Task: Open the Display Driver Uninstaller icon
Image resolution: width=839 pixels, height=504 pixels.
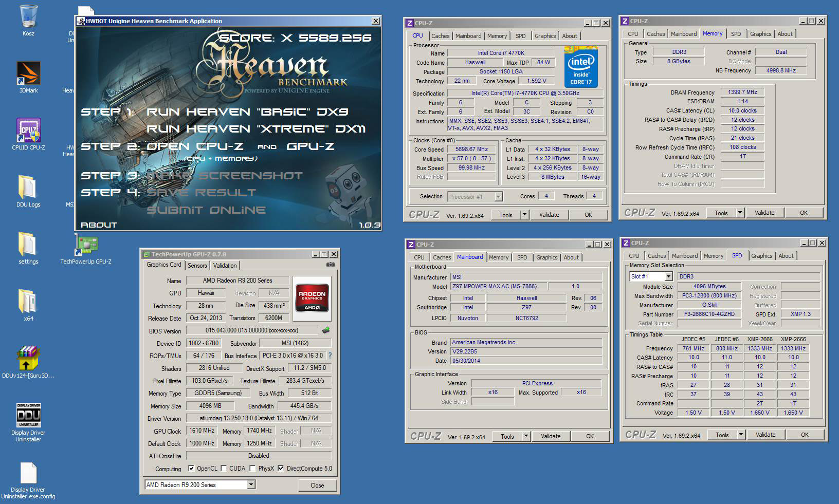Action: (28, 416)
